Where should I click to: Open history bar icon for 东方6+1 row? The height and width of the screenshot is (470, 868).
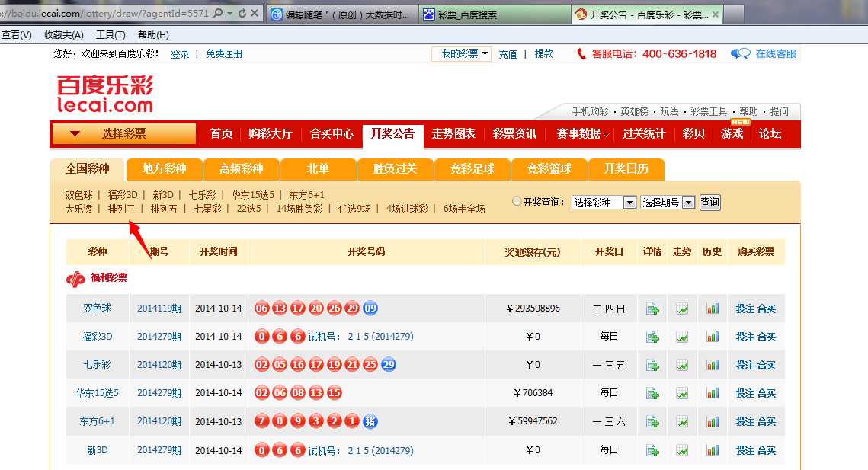712,422
